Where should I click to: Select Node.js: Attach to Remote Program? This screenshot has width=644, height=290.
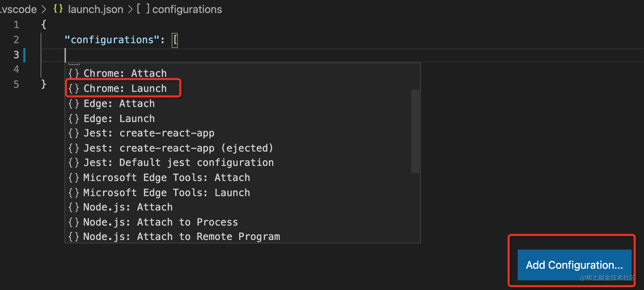click(182, 237)
